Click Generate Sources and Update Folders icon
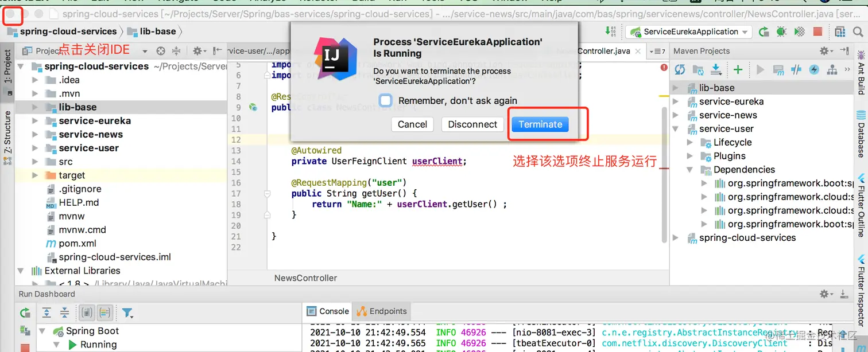The width and height of the screenshot is (868, 352). [x=698, y=70]
